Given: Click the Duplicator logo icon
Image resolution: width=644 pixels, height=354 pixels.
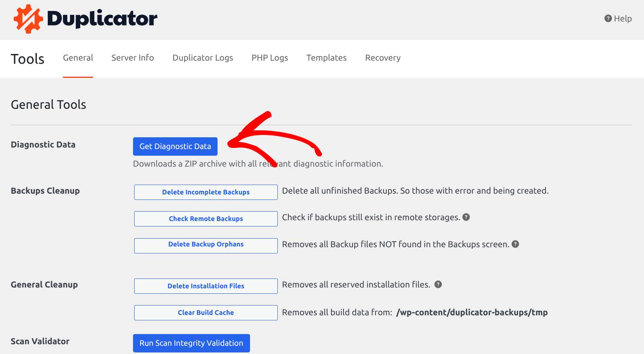Looking at the screenshot, I should coord(27,18).
